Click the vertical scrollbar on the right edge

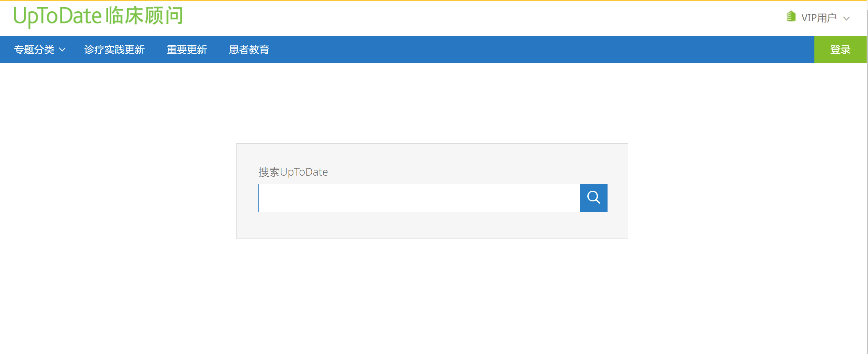pos(867,172)
